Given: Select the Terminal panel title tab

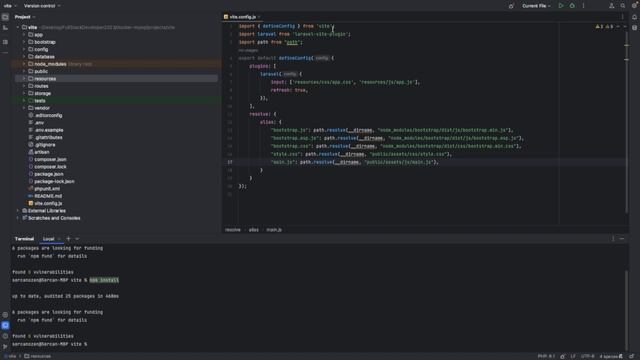Looking at the screenshot, I should tap(24, 239).
